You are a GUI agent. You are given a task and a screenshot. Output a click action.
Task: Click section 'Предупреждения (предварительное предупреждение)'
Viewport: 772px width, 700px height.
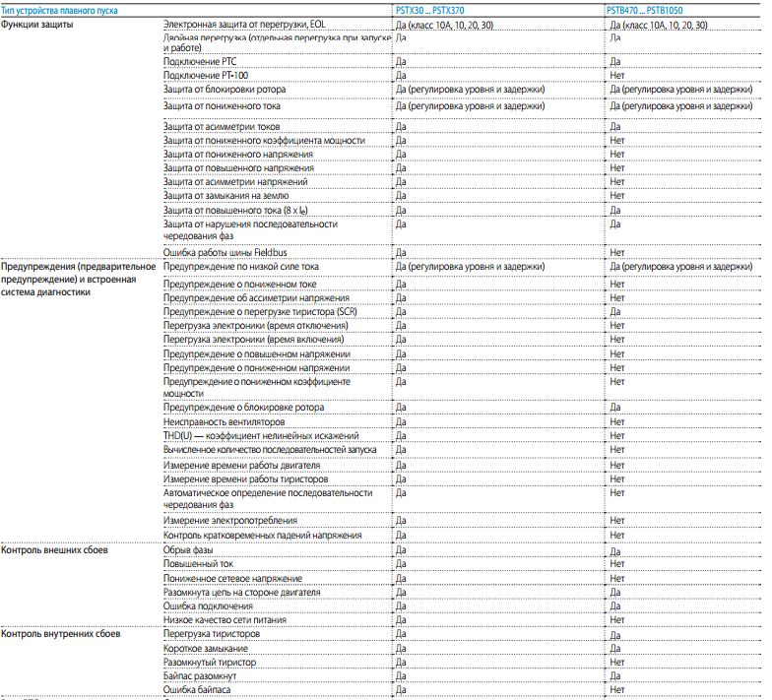click(79, 273)
